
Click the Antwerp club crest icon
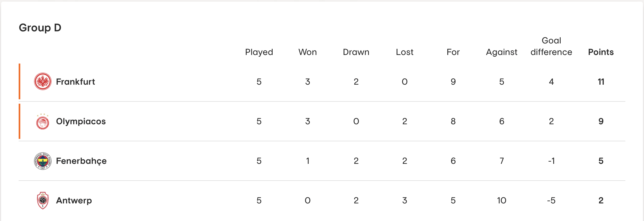click(x=43, y=200)
